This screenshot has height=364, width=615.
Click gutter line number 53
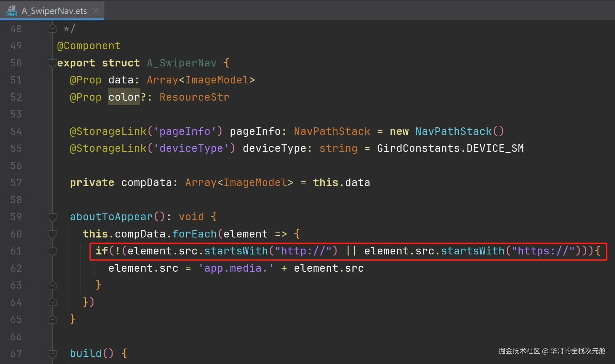coord(16,114)
